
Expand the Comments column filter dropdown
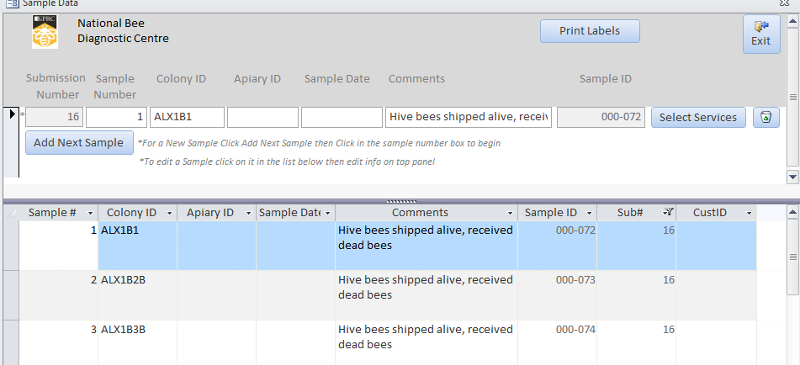510,213
